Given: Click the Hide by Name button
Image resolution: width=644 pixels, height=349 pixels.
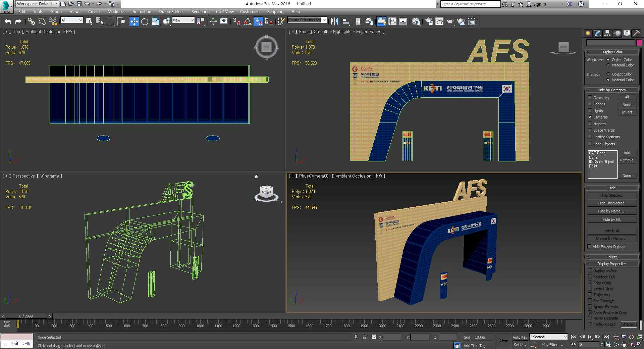Looking at the screenshot, I should pyautogui.click(x=611, y=211).
